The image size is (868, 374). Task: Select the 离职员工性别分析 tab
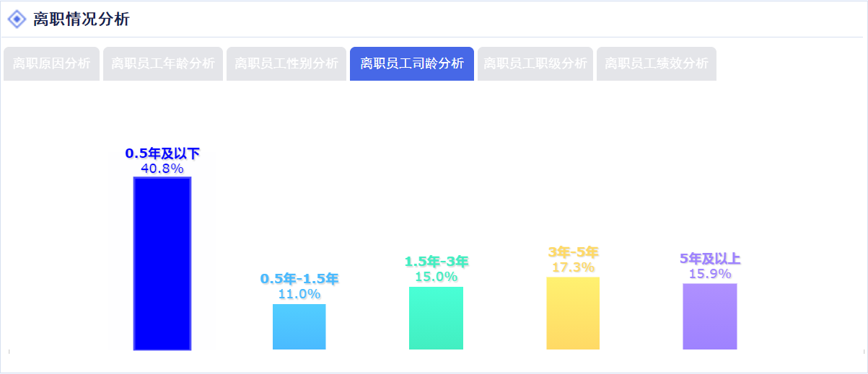(286, 63)
